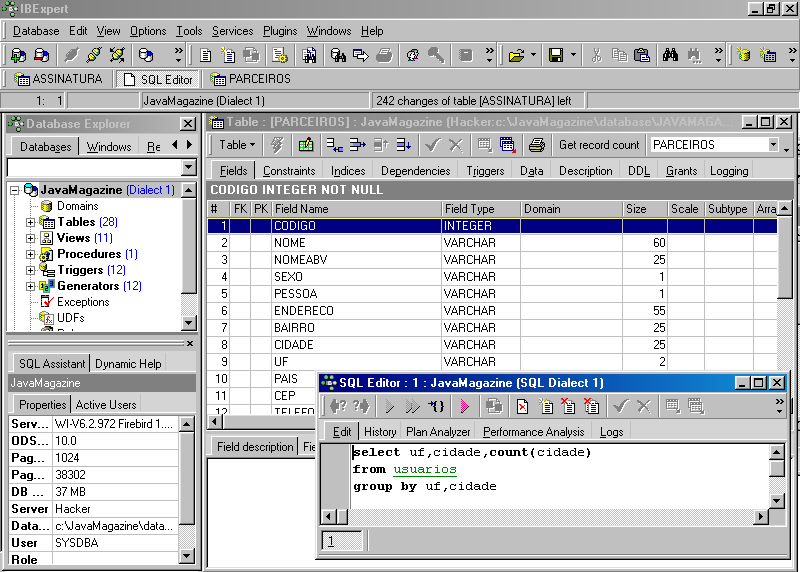Switch to the Constraints tab
The height and width of the screenshot is (572, 800).
tap(289, 171)
